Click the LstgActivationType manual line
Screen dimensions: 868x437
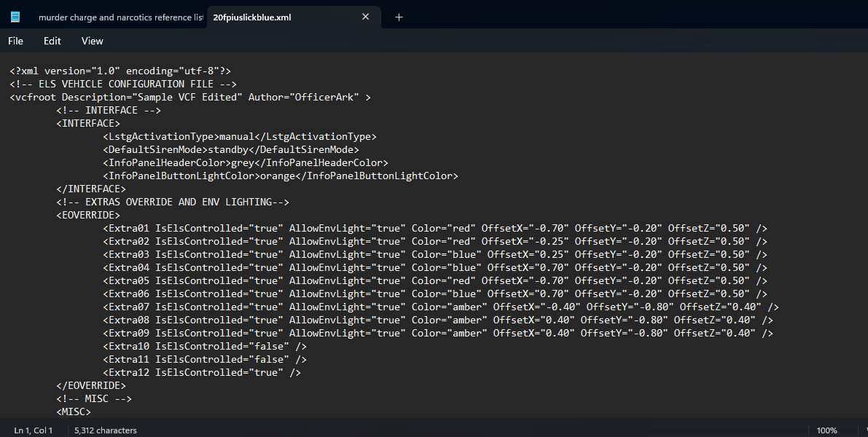[240, 136]
